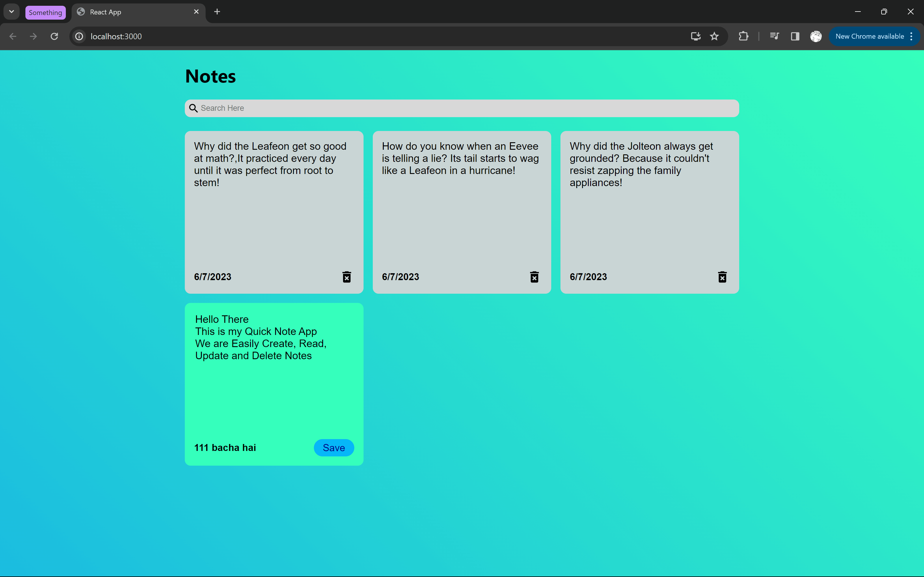Viewport: 924px width, 577px height.
Task: Toggle the browser side panel
Action: pos(795,36)
